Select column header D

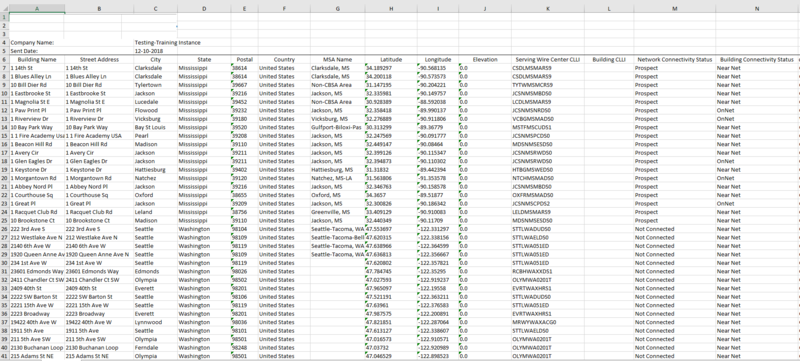pos(204,8)
